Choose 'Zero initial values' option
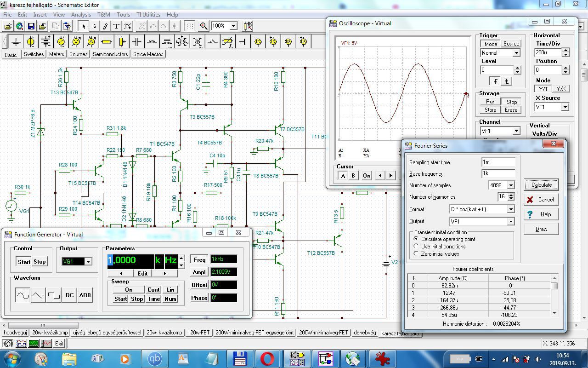Screen dimensions: 588x368 417,254
